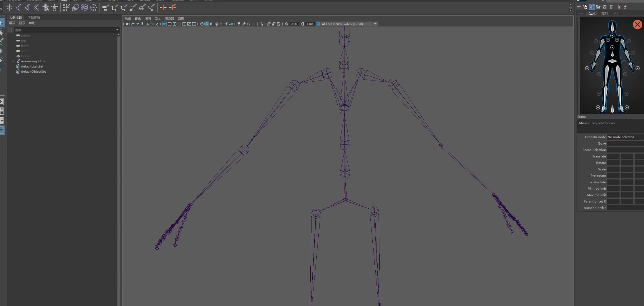The height and width of the screenshot is (306, 644).
Task: Open the 着色 viewport menu
Action: (137, 19)
